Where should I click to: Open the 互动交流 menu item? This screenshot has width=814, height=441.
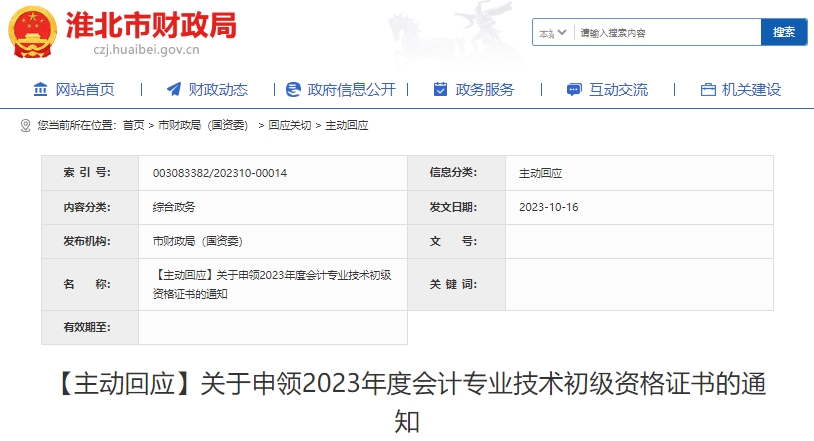click(x=618, y=90)
